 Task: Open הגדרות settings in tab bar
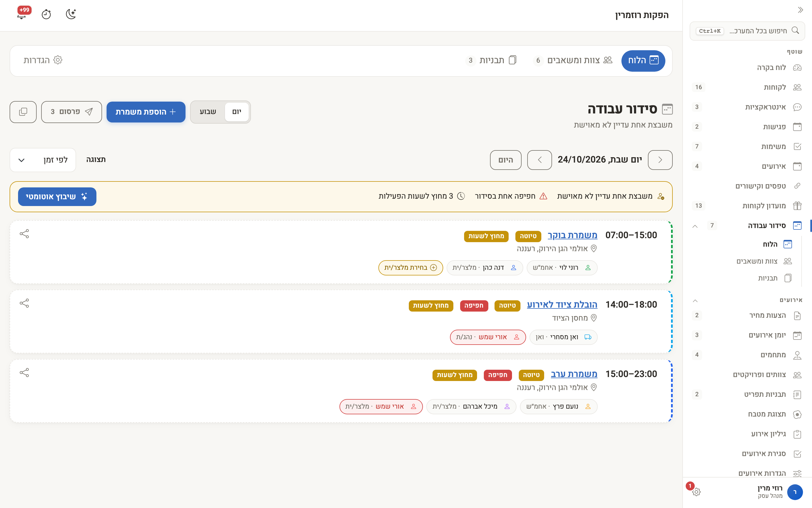[x=43, y=60]
